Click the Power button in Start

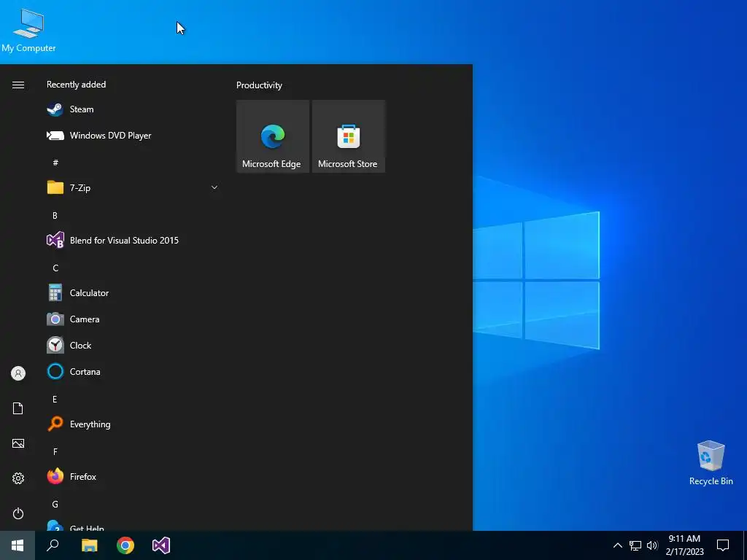18,513
